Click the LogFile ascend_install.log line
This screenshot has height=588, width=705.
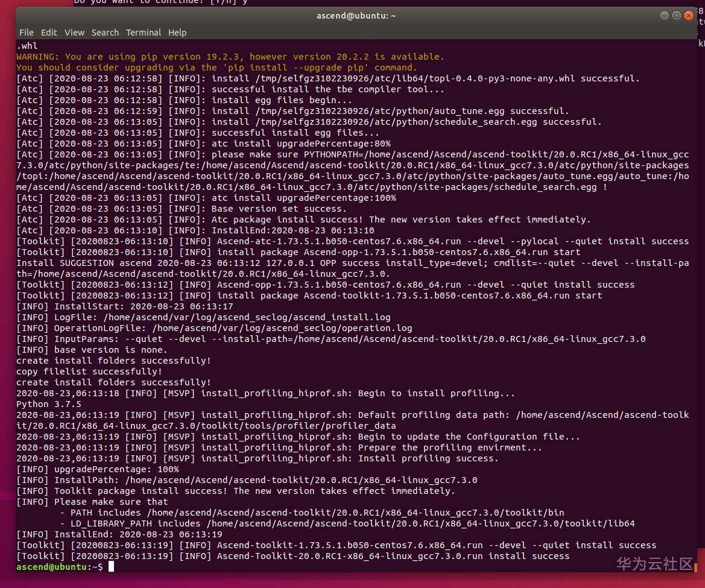(x=203, y=317)
